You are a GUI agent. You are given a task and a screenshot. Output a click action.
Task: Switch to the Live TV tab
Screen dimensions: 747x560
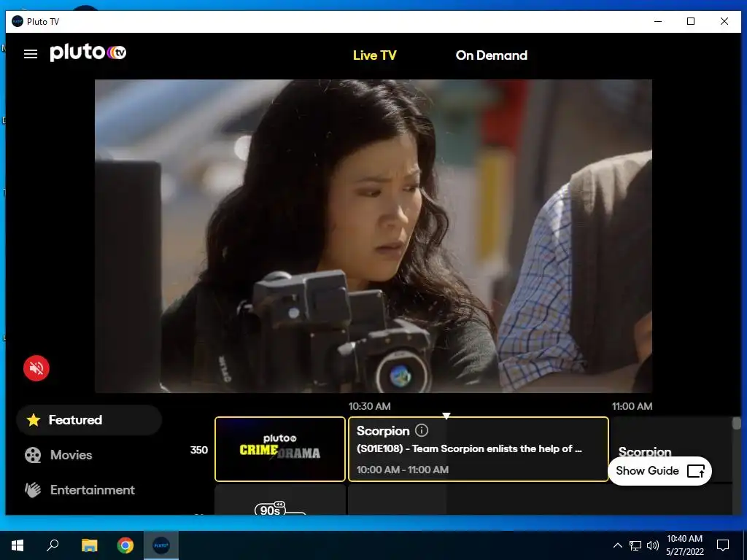[x=374, y=55]
